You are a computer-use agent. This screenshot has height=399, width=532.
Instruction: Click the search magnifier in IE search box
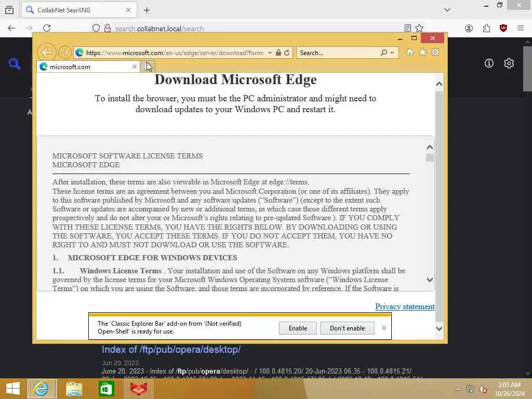click(384, 52)
